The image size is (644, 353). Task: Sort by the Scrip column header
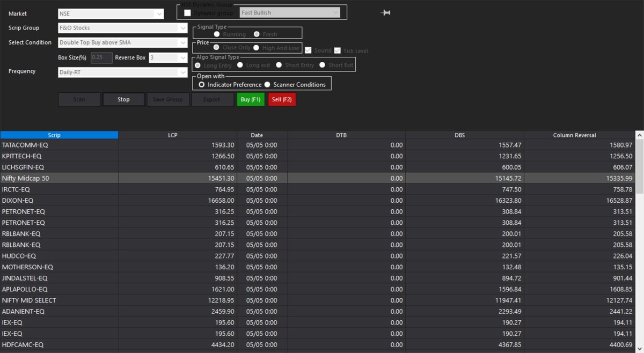pos(59,135)
